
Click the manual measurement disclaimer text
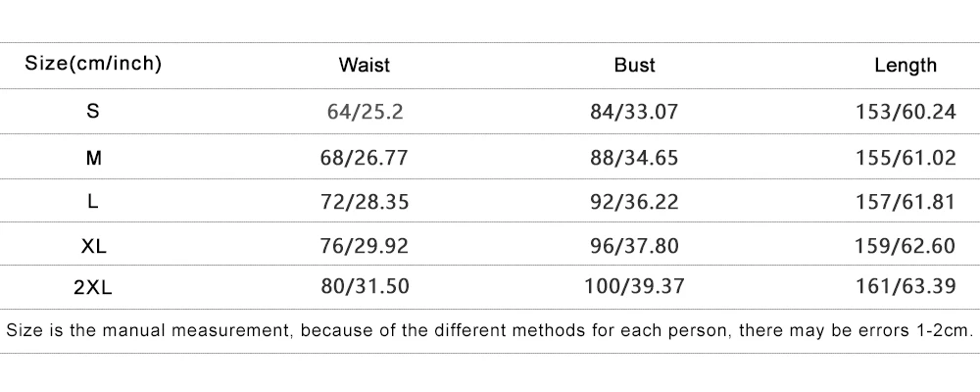click(x=489, y=330)
